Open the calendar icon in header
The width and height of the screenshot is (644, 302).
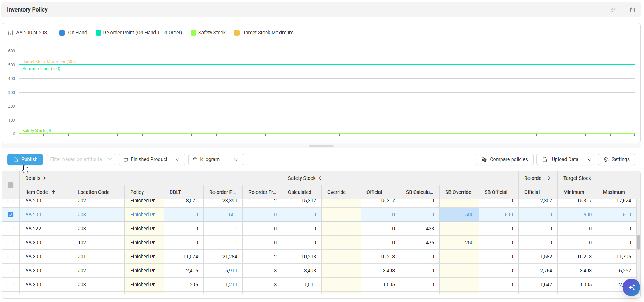point(632,10)
